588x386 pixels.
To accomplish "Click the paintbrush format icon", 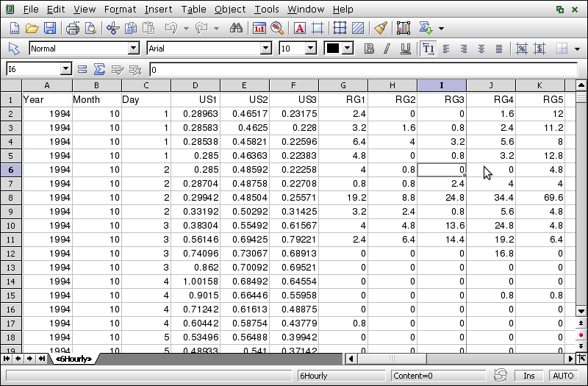I will pyautogui.click(x=381, y=28).
